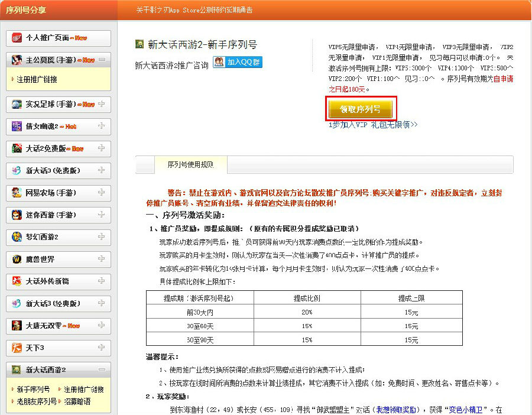
Task: Click the 温馨提示 heading
Action: click(x=162, y=356)
